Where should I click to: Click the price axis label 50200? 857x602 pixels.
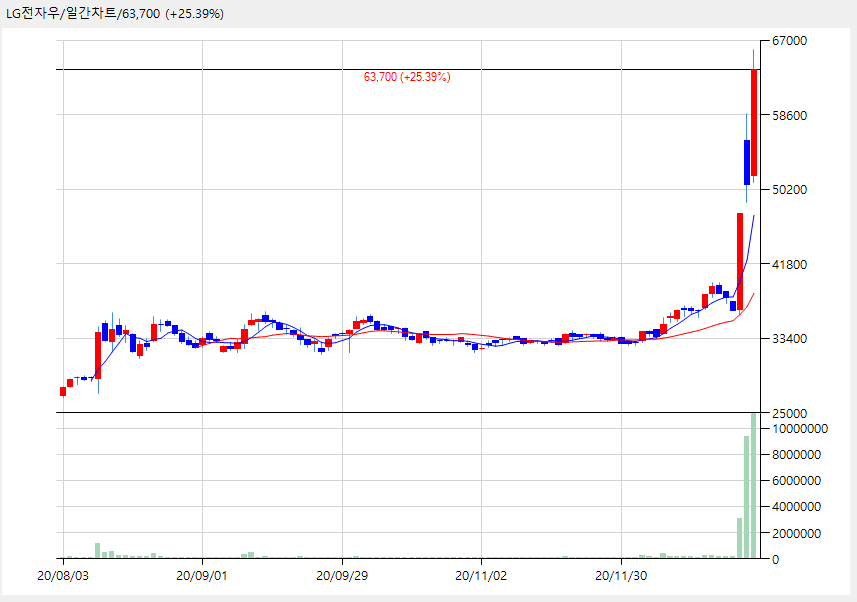coord(790,190)
